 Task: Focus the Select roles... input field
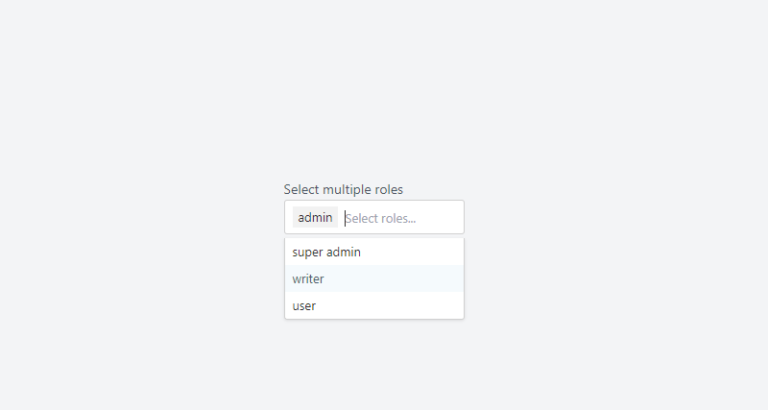[x=401, y=218]
